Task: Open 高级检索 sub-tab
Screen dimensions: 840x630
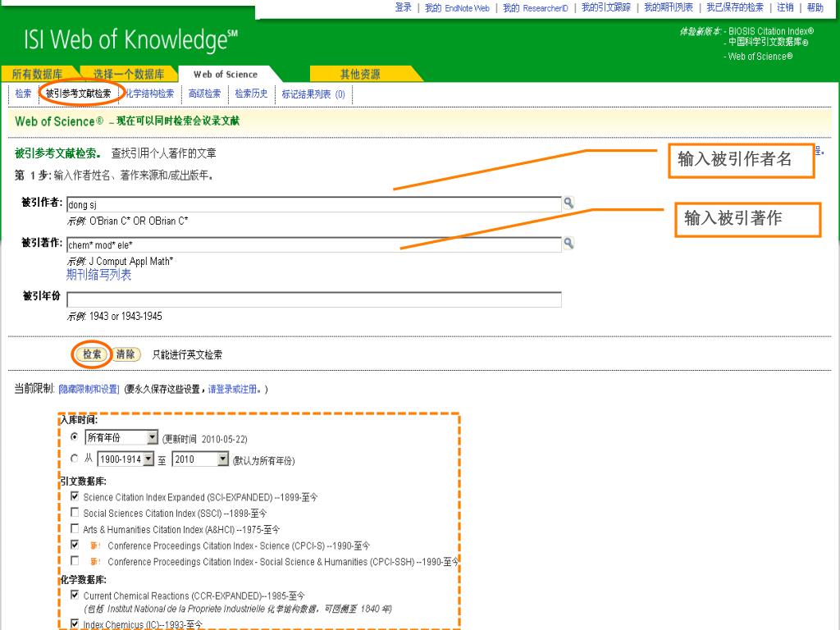Action: tap(204, 94)
